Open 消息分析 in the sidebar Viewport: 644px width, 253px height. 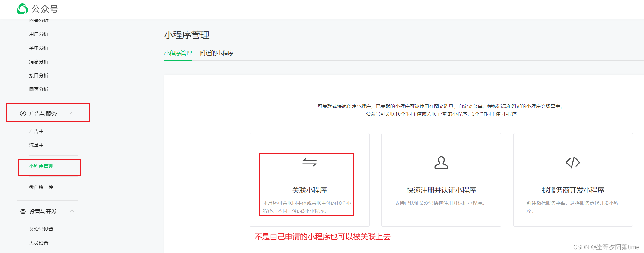[x=39, y=61]
